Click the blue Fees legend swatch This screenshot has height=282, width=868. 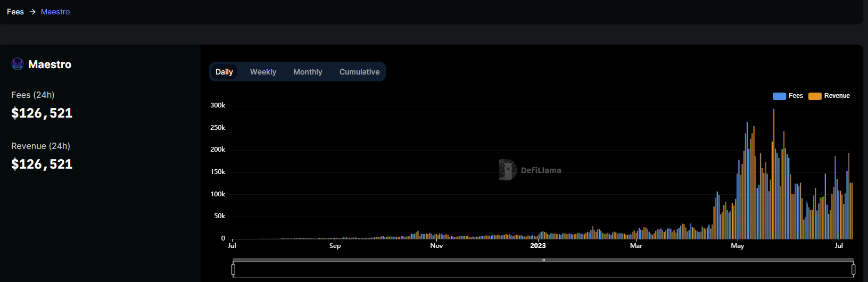[779, 96]
